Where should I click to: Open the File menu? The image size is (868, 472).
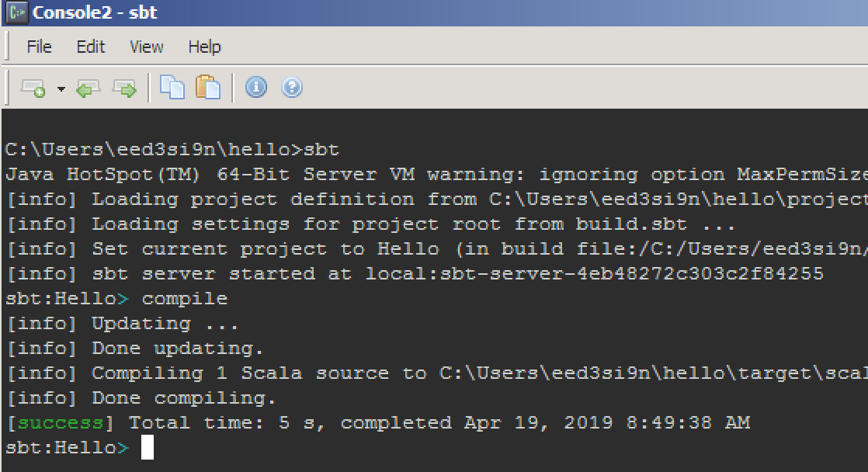coord(39,47)
